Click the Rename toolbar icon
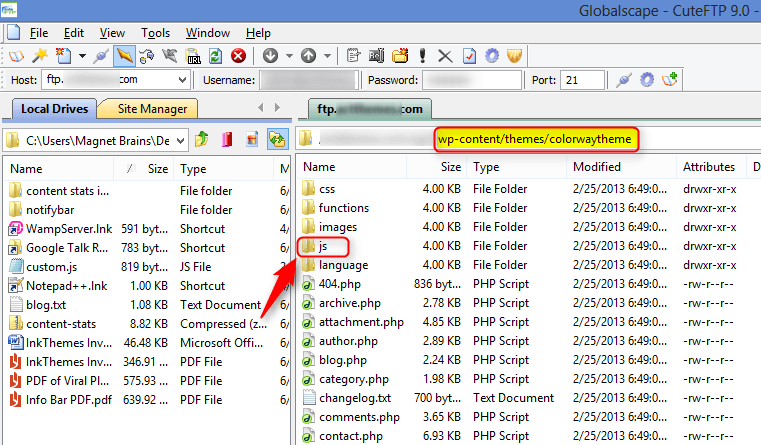Viewport: 761px width, 445px height. (377, 56)
